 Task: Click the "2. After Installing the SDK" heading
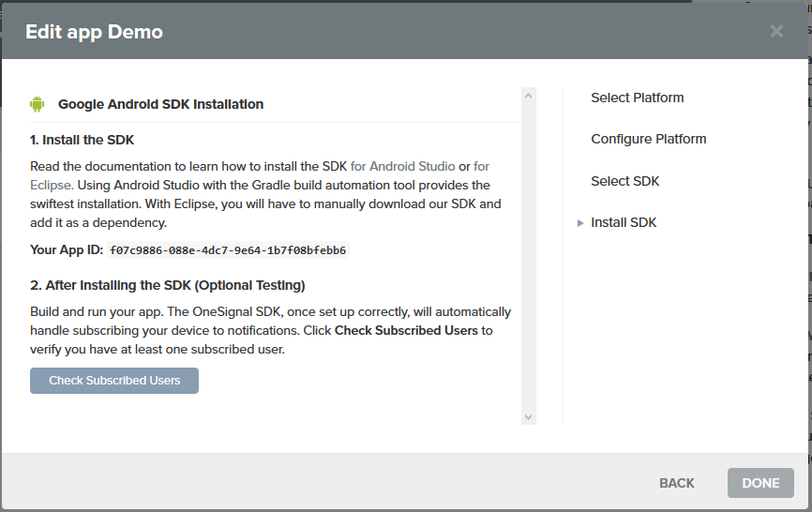167,285
